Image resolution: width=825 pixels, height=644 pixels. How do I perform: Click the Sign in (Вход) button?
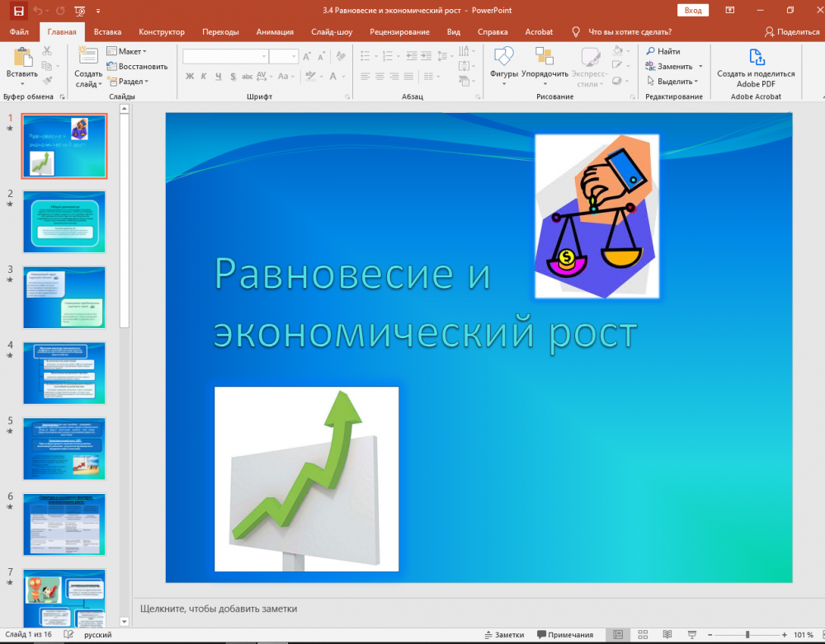(x=693, y=11)
